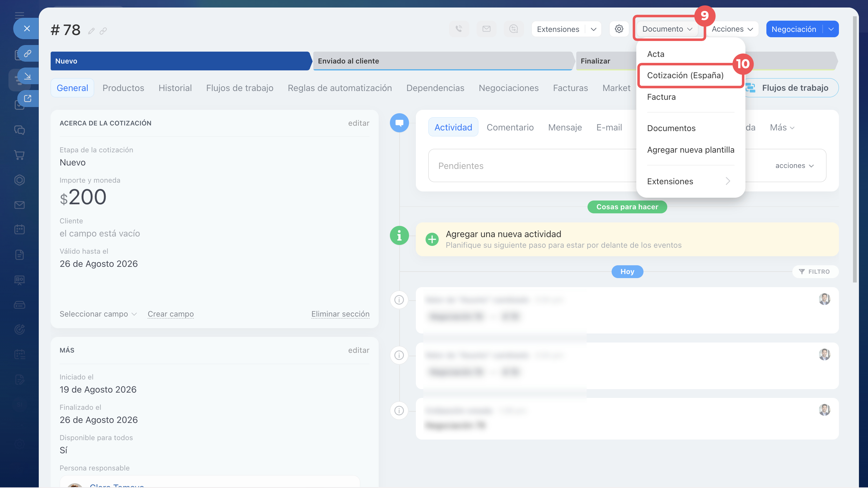Click the target goal icon in the sidebar
The width and height of the screenshot is (868, 488).
point(20,329)
